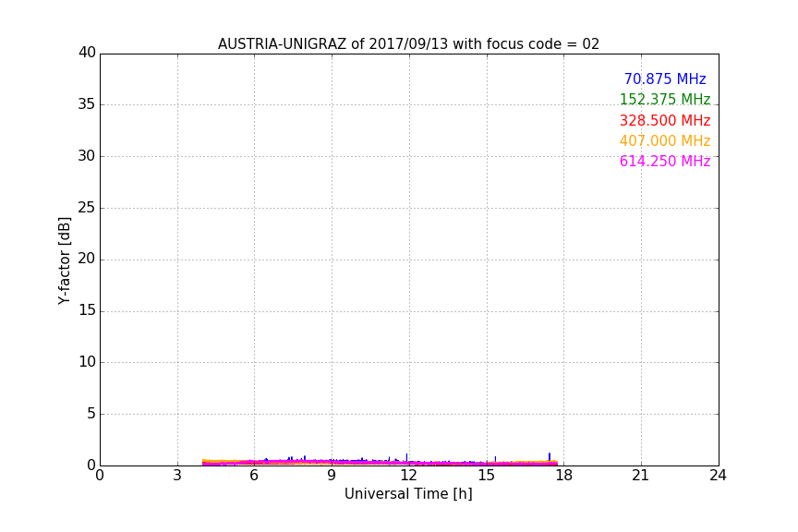The height and width of the screenshot is (532, 798).
Task: Click the x-axis tick value 21
Action: point(641,476)
